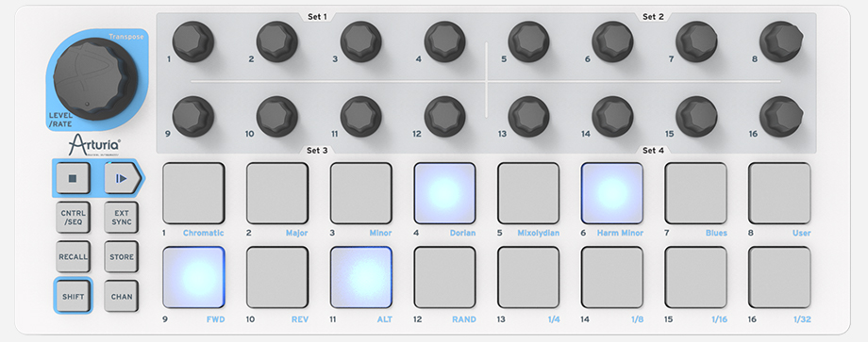This screenshot has height=342, width=868.
Task: Click the Set 4 label
Action: (653, 151)
